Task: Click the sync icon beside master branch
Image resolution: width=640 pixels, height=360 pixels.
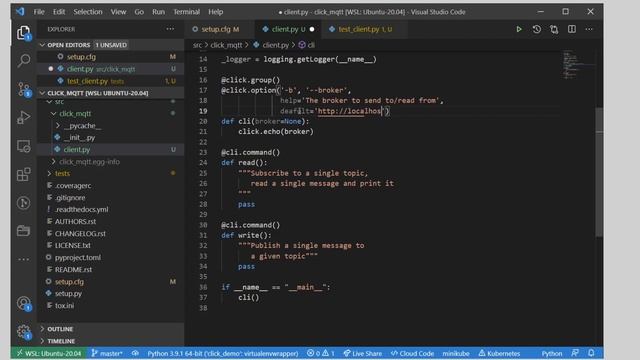Action: point(135,353)
